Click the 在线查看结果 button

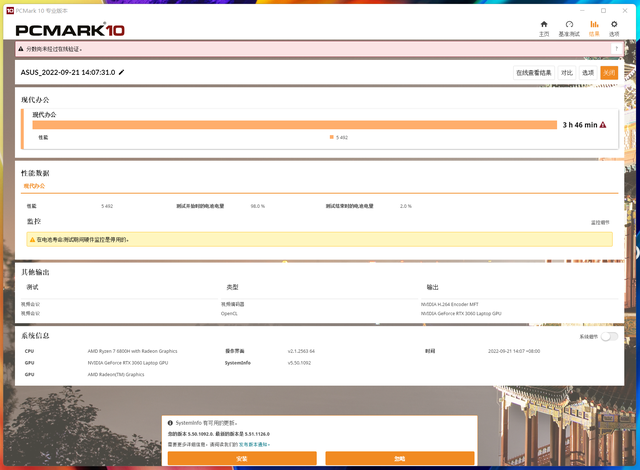533,73
